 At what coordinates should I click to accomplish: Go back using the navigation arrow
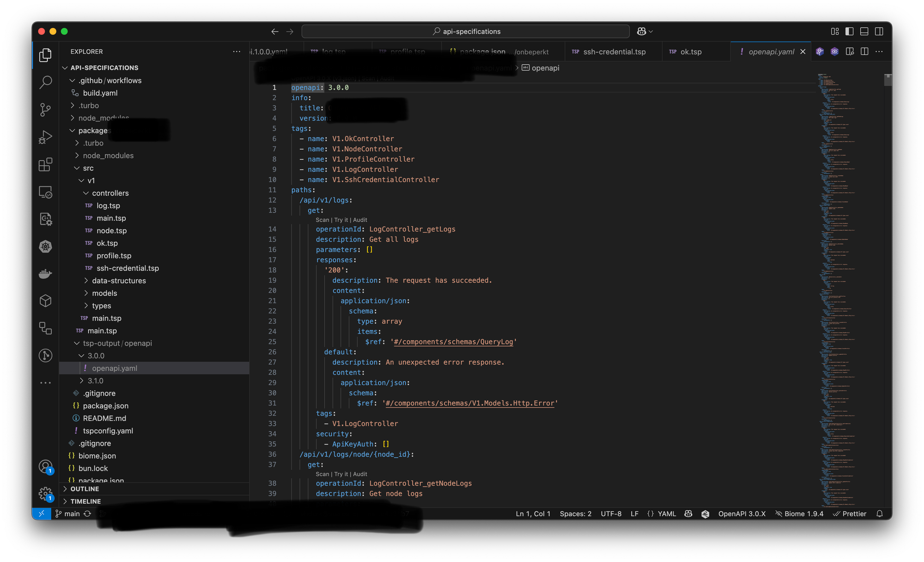(x=275, y=31)
